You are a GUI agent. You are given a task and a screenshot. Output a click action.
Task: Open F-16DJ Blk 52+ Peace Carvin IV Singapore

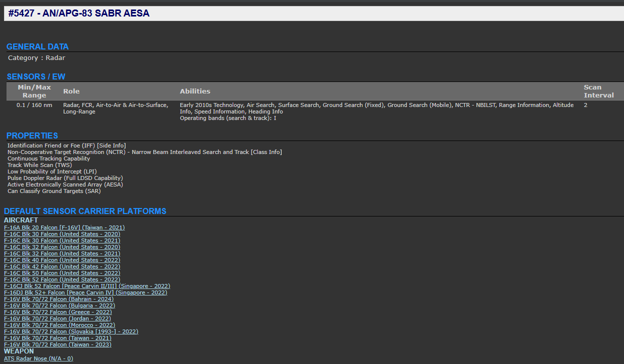[x=86, y=292]
